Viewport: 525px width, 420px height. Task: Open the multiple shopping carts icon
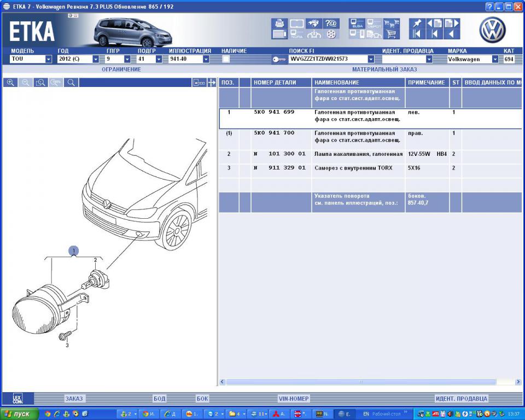pos(391,24)
